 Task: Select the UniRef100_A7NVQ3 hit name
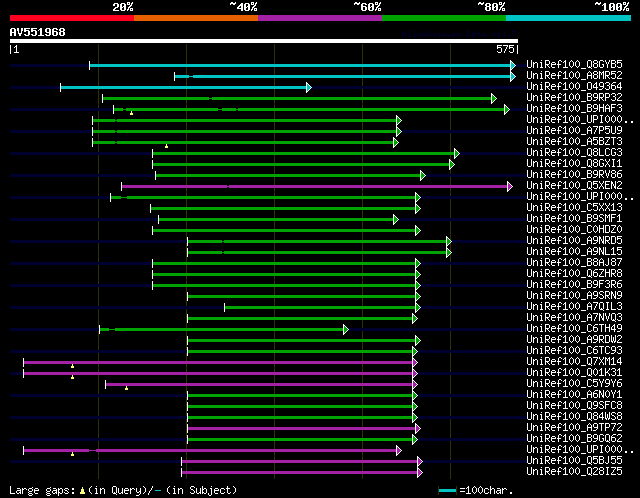pos(574,318)
